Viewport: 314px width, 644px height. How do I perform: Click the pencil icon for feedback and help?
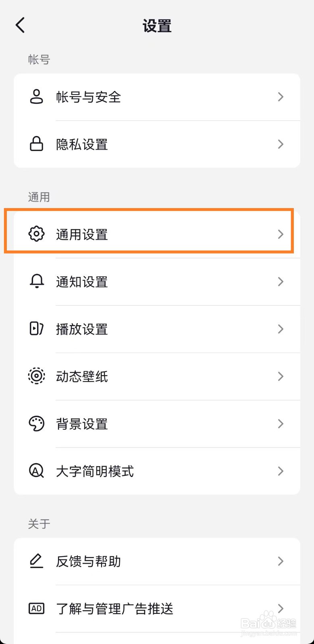[36, 561]
